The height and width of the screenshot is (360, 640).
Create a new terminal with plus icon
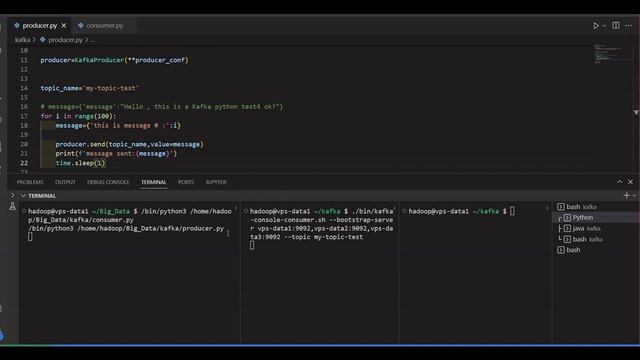tap(627, 196)
